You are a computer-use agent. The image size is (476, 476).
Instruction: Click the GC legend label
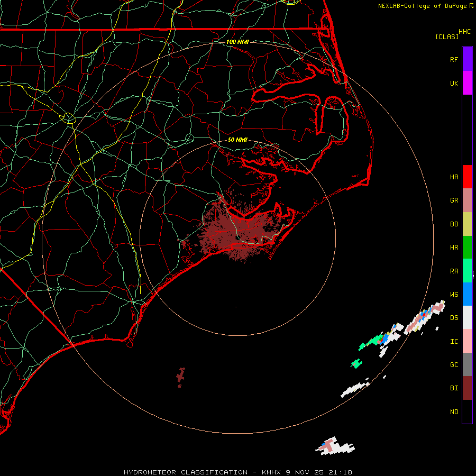pyautogui.click(x=454, y=365)
